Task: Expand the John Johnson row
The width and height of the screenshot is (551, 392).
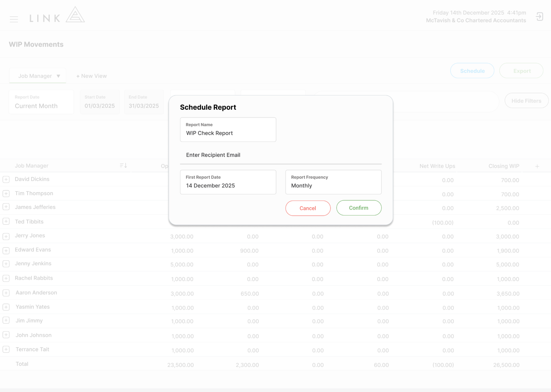Action: point(6,335)
